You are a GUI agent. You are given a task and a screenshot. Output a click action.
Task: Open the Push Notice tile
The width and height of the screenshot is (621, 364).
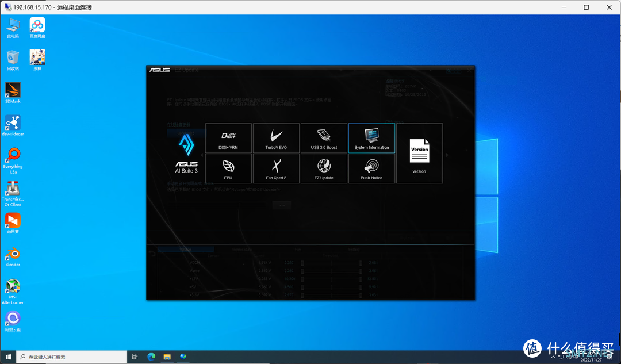pyautogui.click(x=371, y=168)
